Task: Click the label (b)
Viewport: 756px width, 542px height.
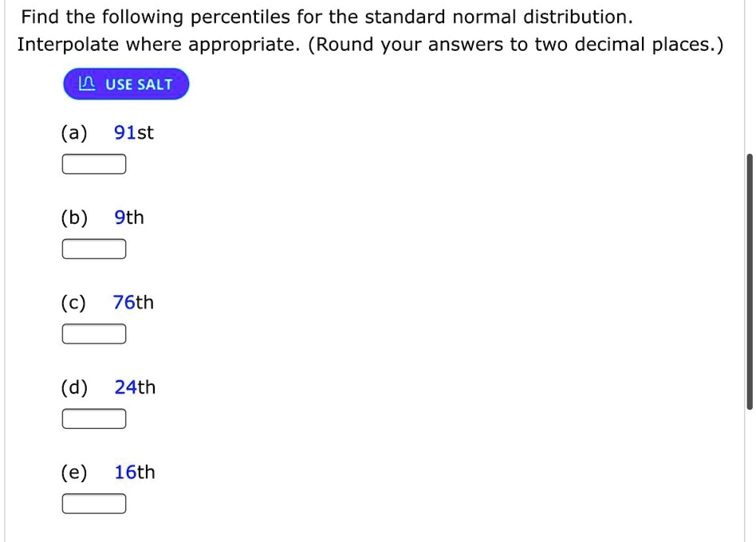Action: coord(75,218)
